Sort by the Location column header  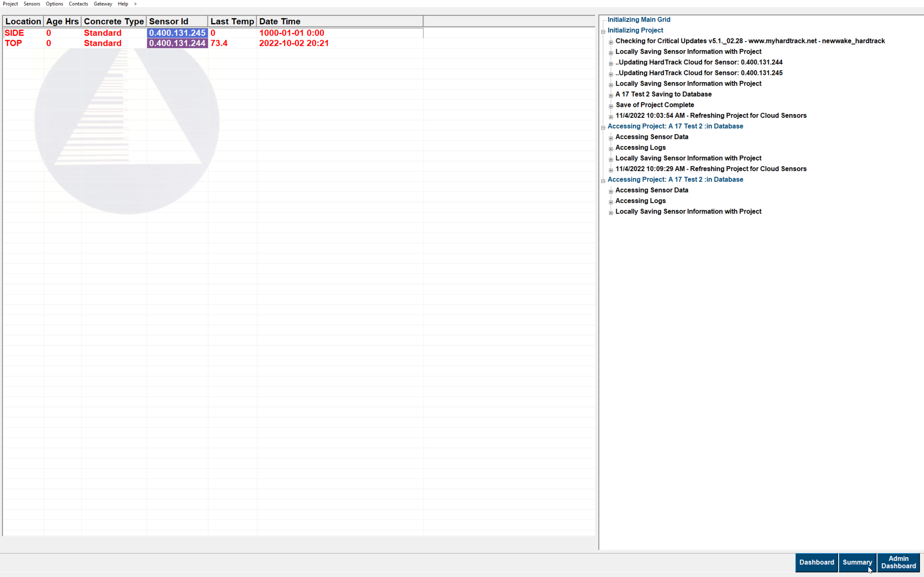(x=23, y=21)
